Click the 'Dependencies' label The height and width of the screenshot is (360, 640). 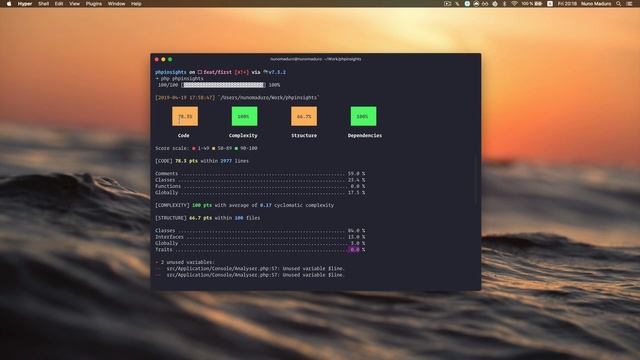tap(365, 136)
